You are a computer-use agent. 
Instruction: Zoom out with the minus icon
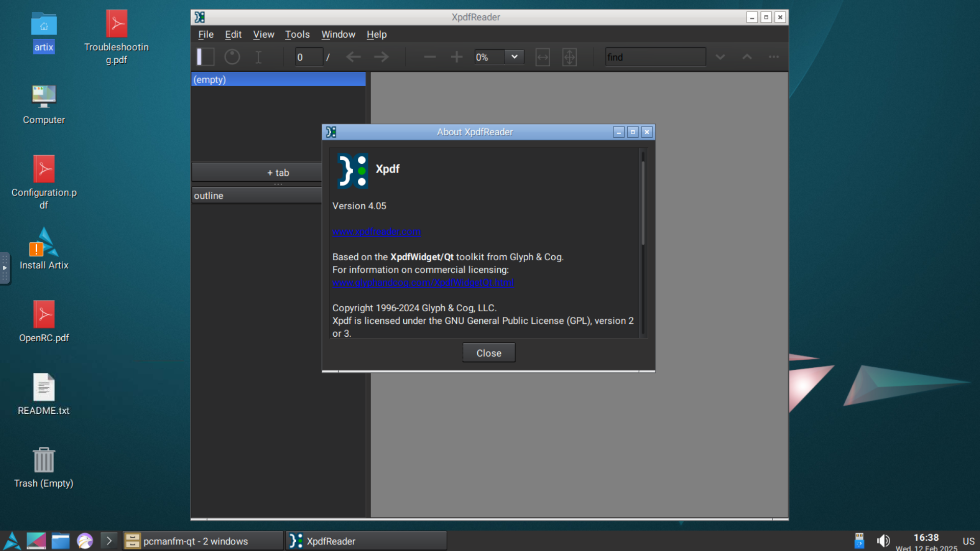point(430,57)
